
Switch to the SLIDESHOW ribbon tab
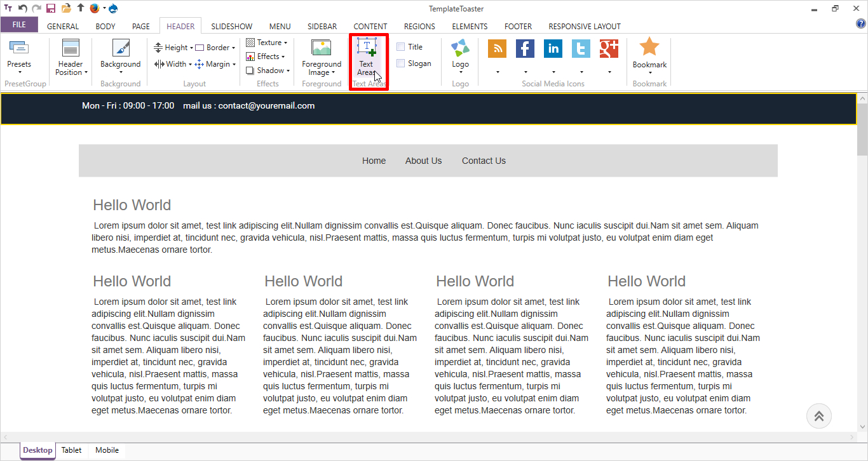231,27
